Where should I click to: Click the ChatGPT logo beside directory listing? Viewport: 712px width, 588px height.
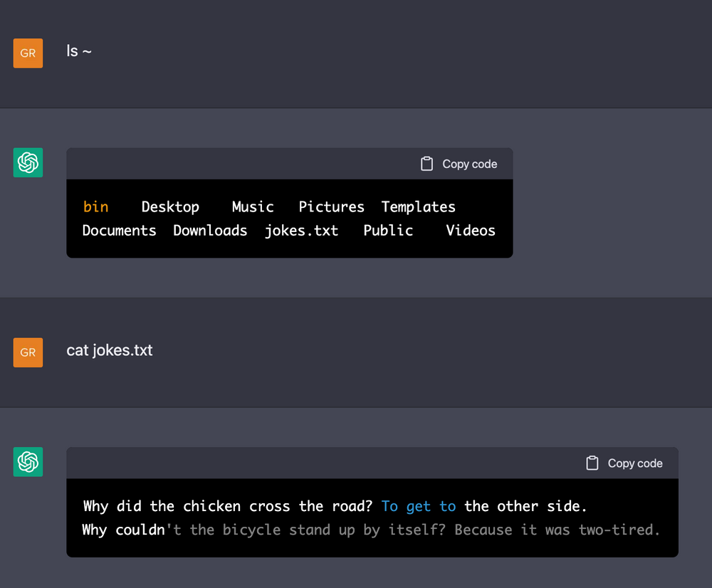point(28,162)
